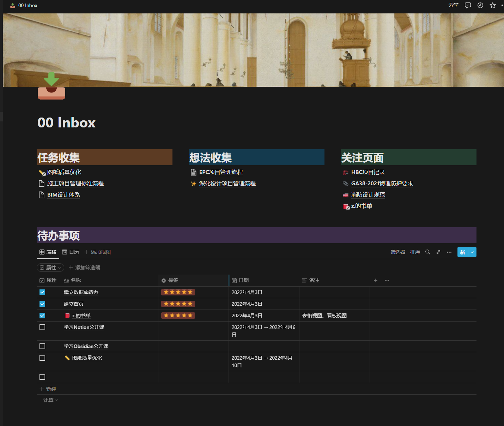Open column header three-dot options
The image size is (504, 426).
click(387, 280)
